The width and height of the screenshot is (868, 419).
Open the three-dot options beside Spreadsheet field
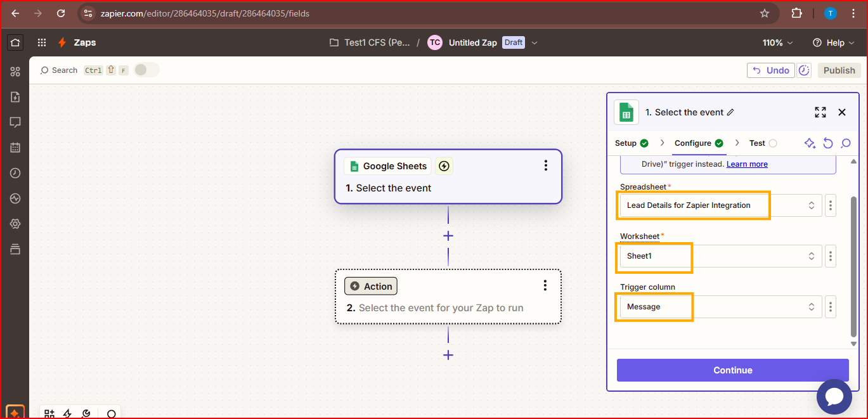[831, 205]
